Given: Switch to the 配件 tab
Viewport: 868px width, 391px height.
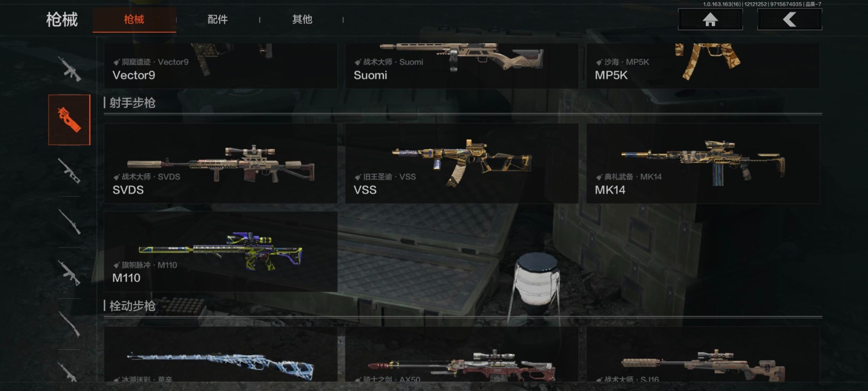Looking at the screenshot, I should (217, 19).
